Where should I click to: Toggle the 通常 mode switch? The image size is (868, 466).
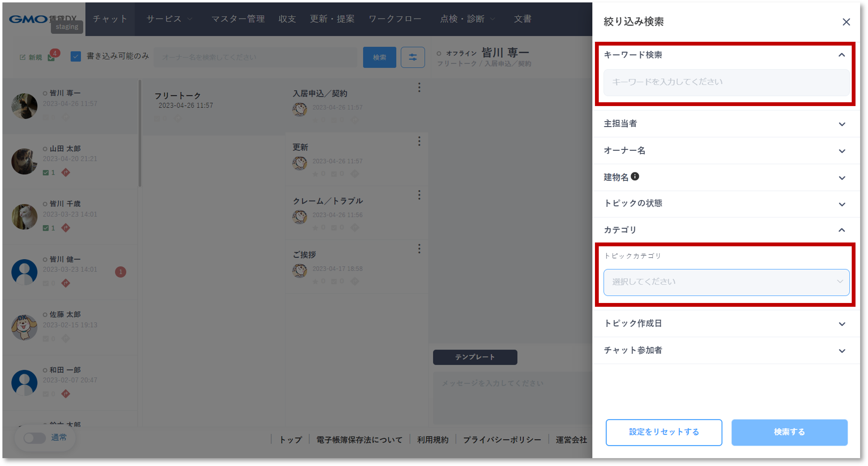[35, 438]
